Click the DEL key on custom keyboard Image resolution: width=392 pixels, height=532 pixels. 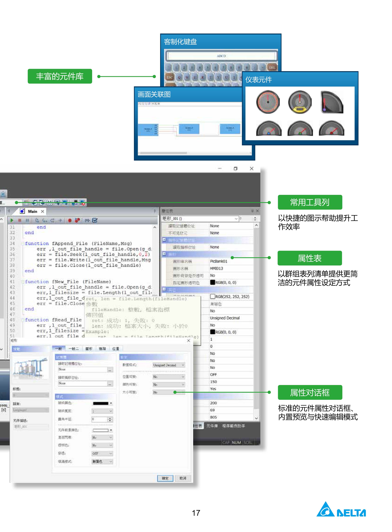(272, 67)
